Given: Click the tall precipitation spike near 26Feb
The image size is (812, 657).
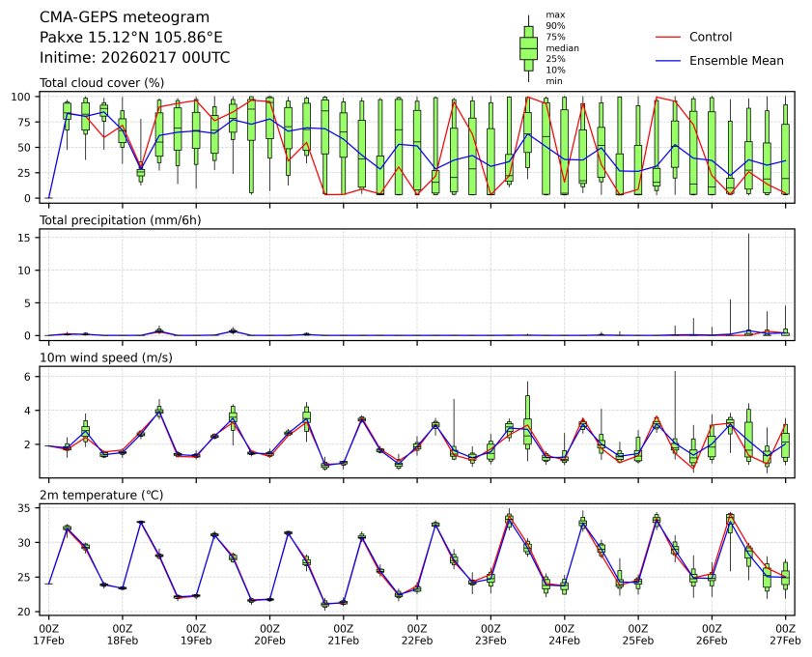Looking at the screenshot, I should 748,280.
